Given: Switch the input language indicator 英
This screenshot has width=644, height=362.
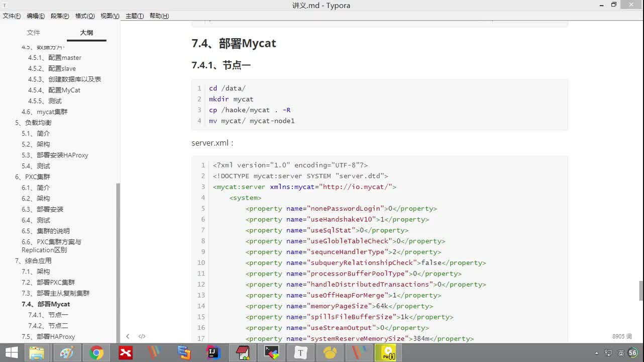Looking at the screenshot, I should [x=621, y=353].
